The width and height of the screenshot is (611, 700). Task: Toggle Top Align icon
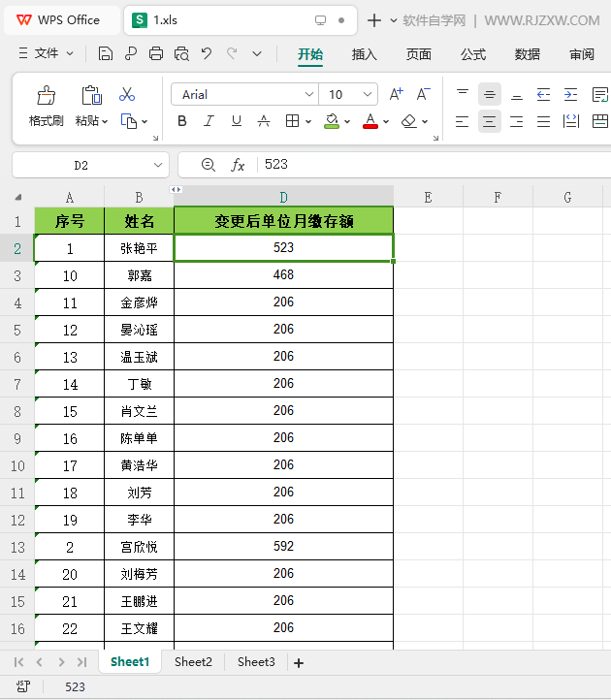point(463,94)
